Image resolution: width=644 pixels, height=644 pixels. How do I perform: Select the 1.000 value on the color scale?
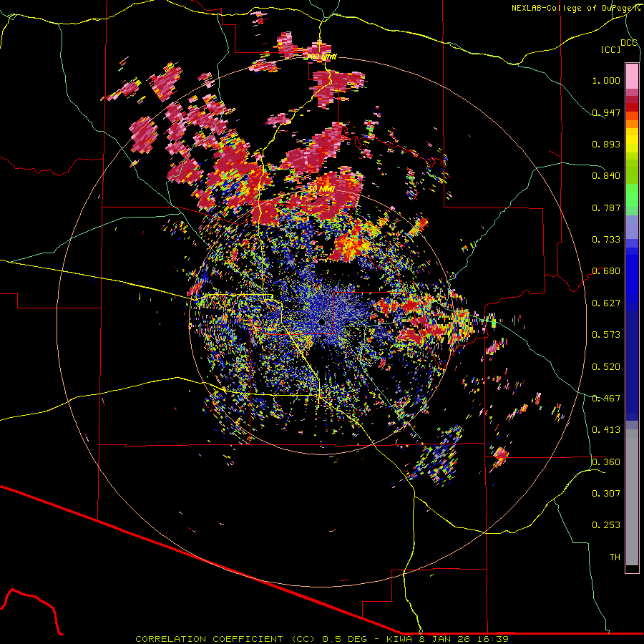(x=606, y=80)
